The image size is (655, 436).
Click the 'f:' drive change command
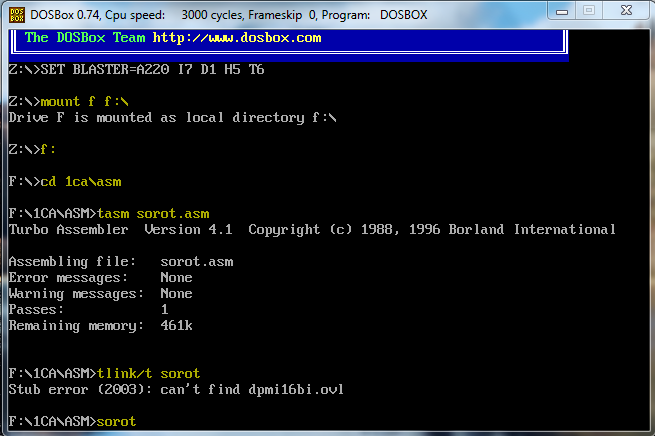pos(48,149)
